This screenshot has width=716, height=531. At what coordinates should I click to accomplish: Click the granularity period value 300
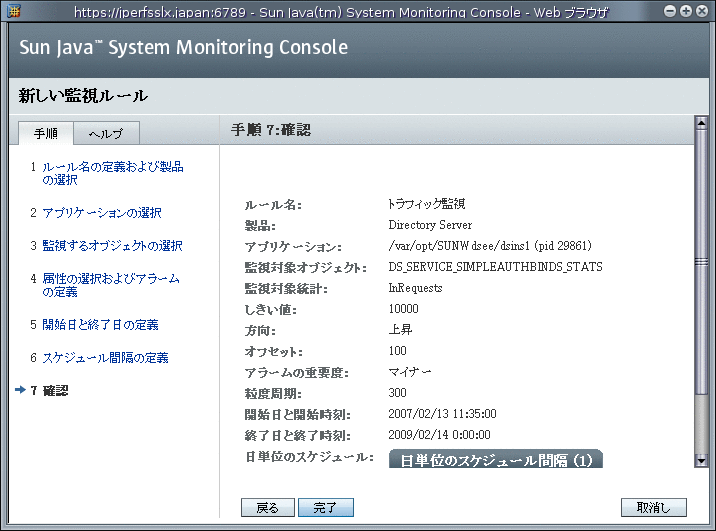[x=397, y=393]
